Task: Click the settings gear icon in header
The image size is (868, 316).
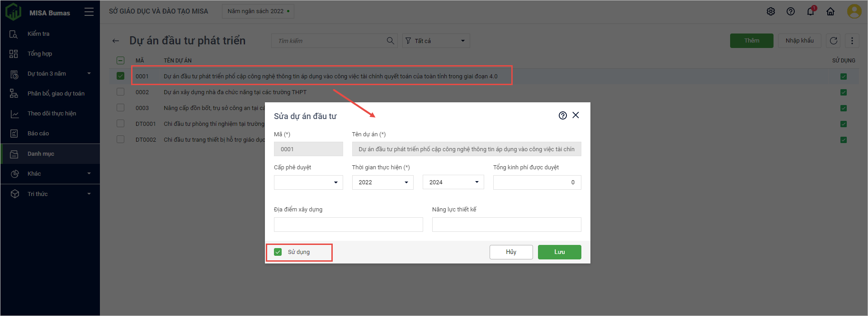Action: coord(771,12)
